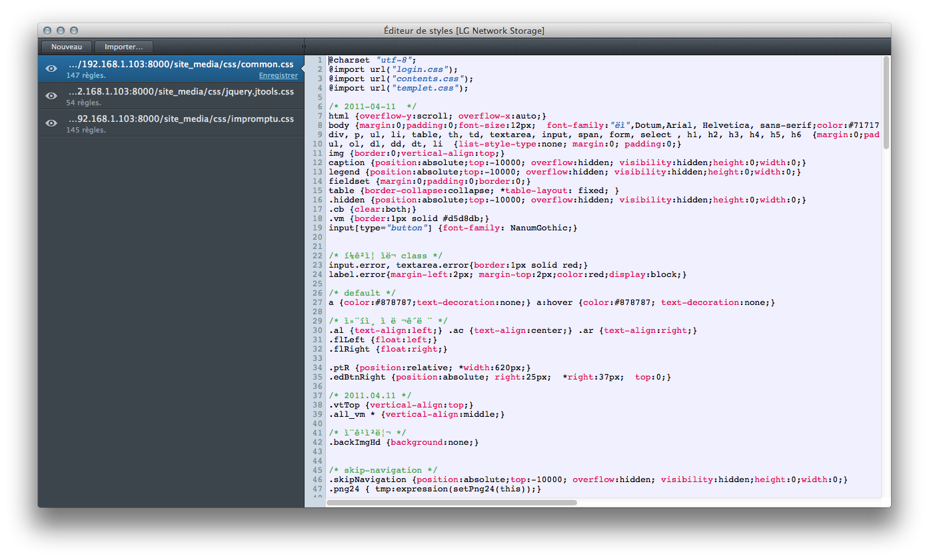Viewport: 929px width, 560px height.
Task: Click the Importer… button
Action: click(x=124, y=47)
